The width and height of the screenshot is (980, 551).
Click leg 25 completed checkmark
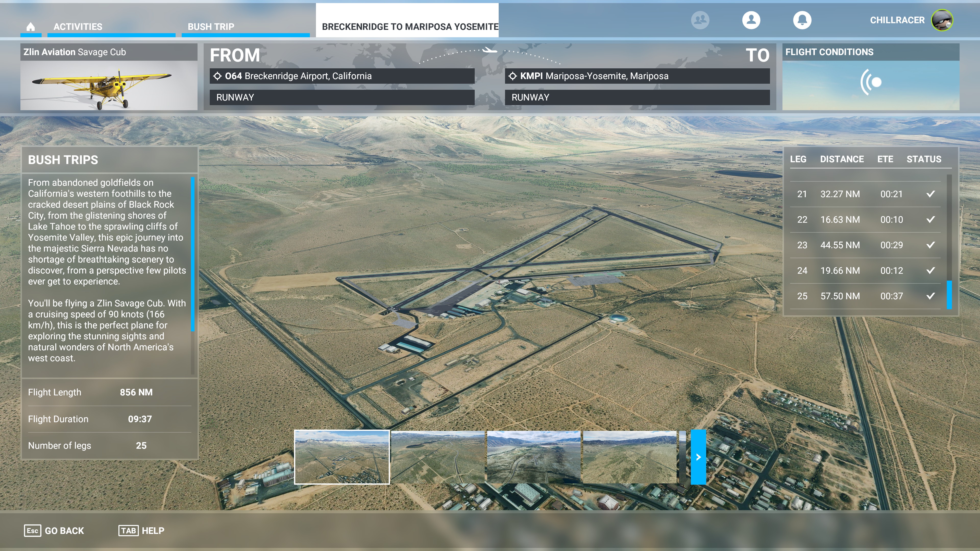[930, 296]
